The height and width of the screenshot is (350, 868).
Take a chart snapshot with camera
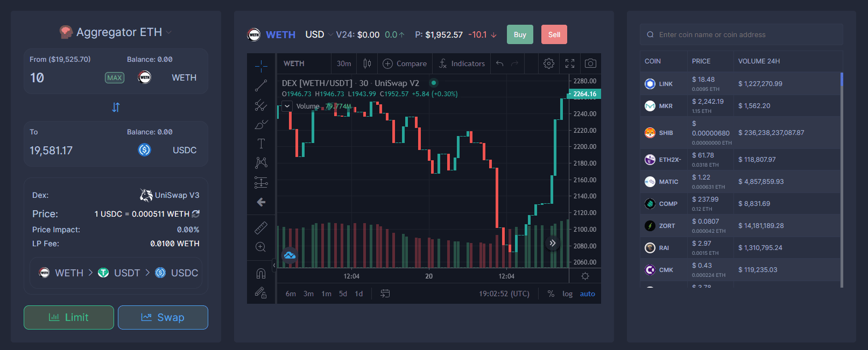pyautogui.click(x=590, y=63)
